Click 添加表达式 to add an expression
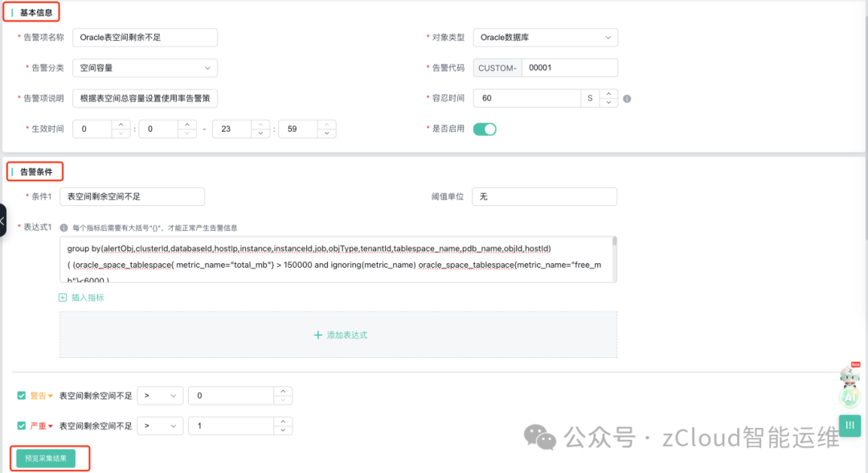The width and height of the screenshot is (868, 473). click(338, 335)
